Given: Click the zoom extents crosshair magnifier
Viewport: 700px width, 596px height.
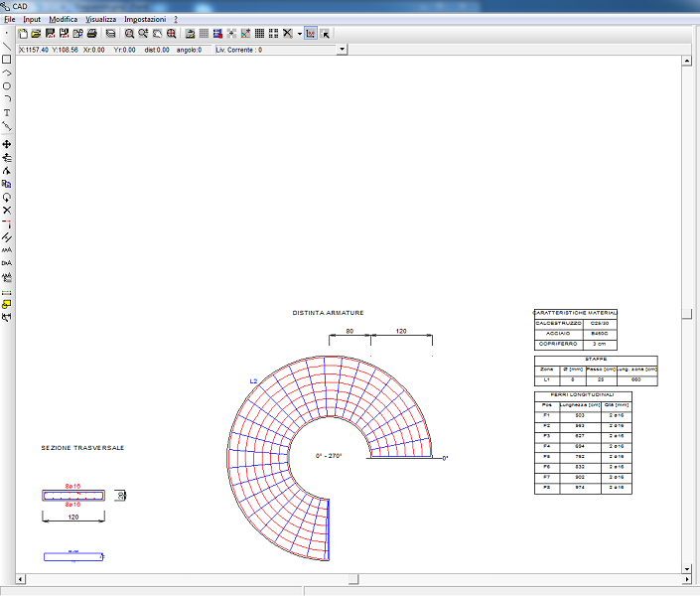Looking at the screenshot, I should click(171, 34).
